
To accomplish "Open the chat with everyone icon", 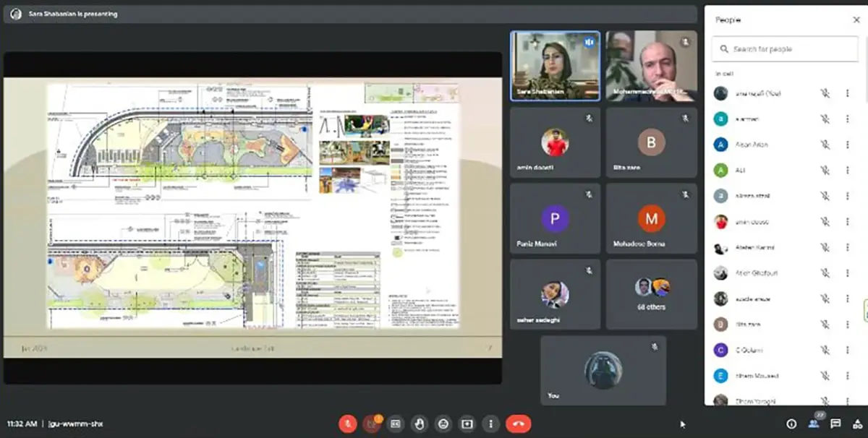I will pyautogui.click(x=835, y=424).
